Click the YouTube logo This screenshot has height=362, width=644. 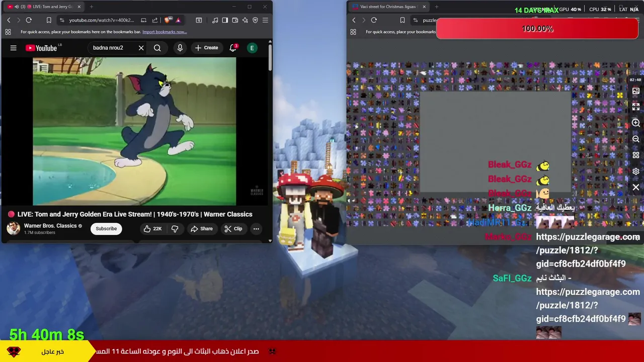[41, 48]
